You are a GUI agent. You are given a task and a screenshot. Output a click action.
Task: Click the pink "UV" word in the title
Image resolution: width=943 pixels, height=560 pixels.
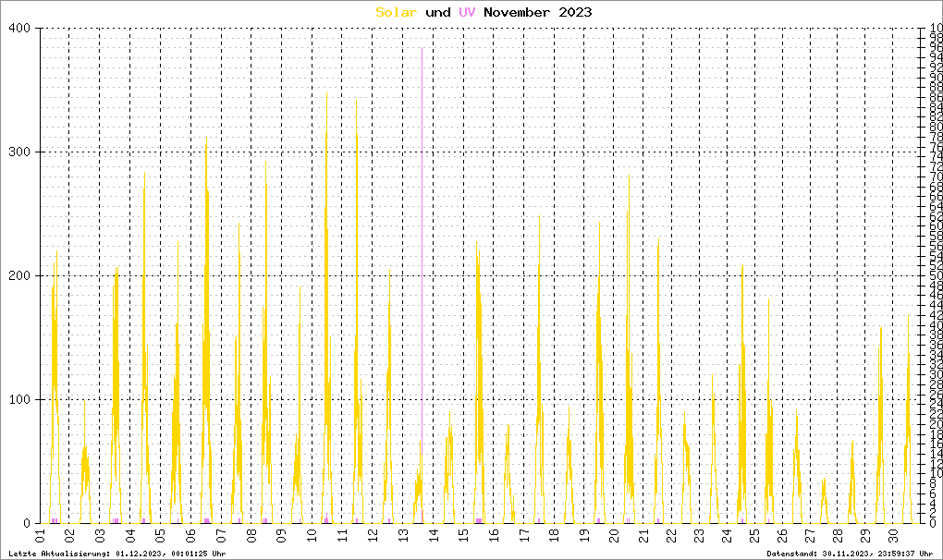point(467,12)
